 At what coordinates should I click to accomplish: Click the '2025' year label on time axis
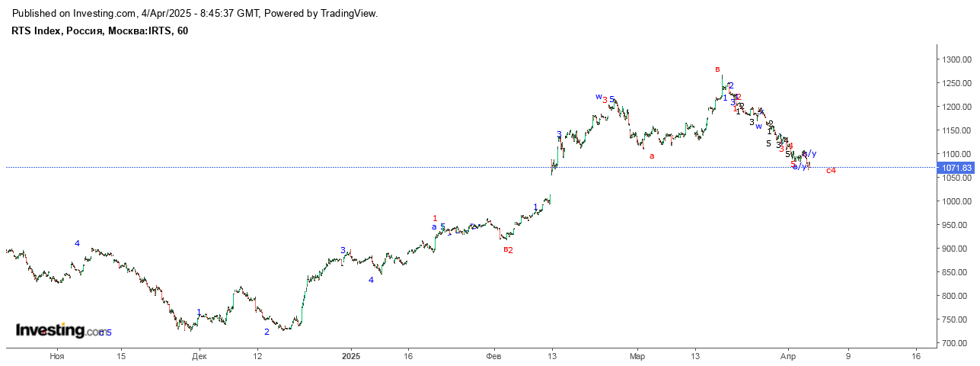351,355
